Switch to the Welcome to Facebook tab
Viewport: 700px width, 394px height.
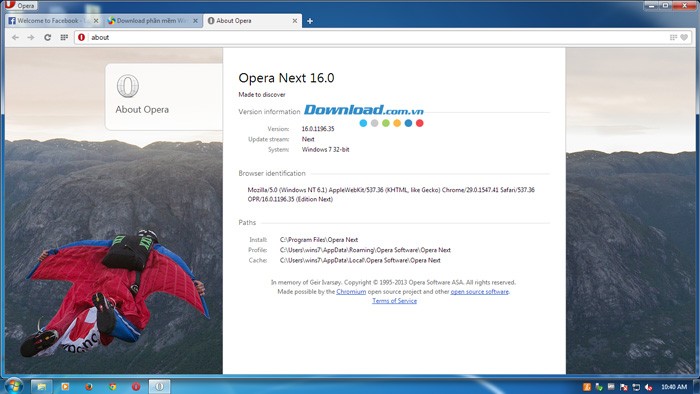pos(53,21)
